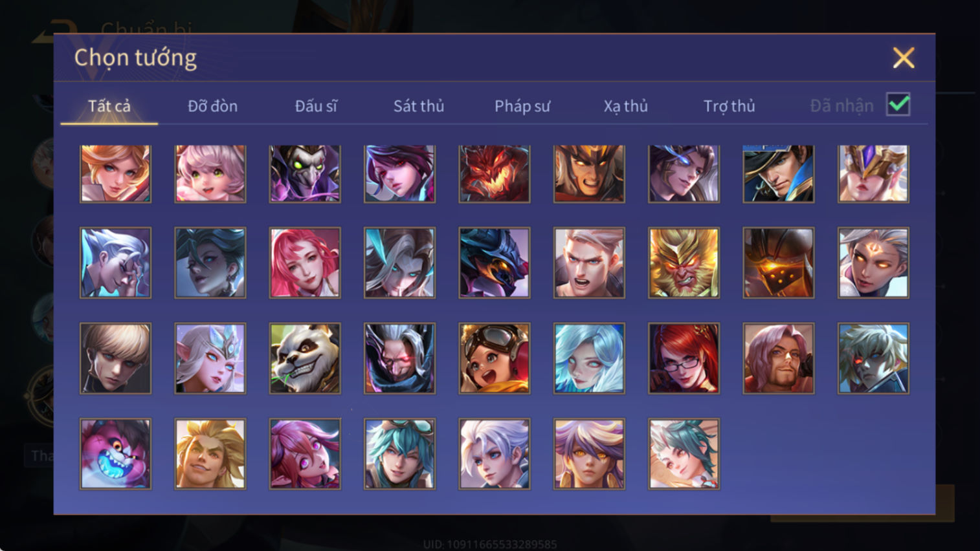
Task: Select the armored hero with glowing orange visor
Action: [778, 263]
